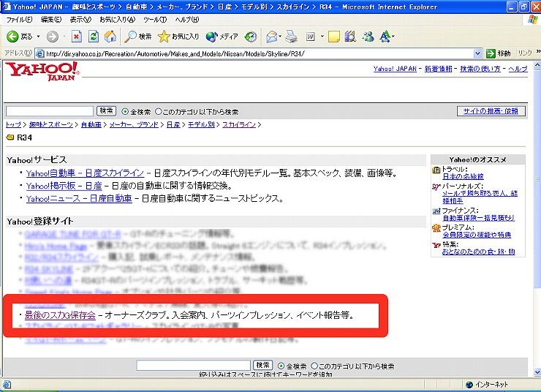Click the Yahoo! JAPAN logo
The height and width of the screenshot is (392, 541).
42,71
